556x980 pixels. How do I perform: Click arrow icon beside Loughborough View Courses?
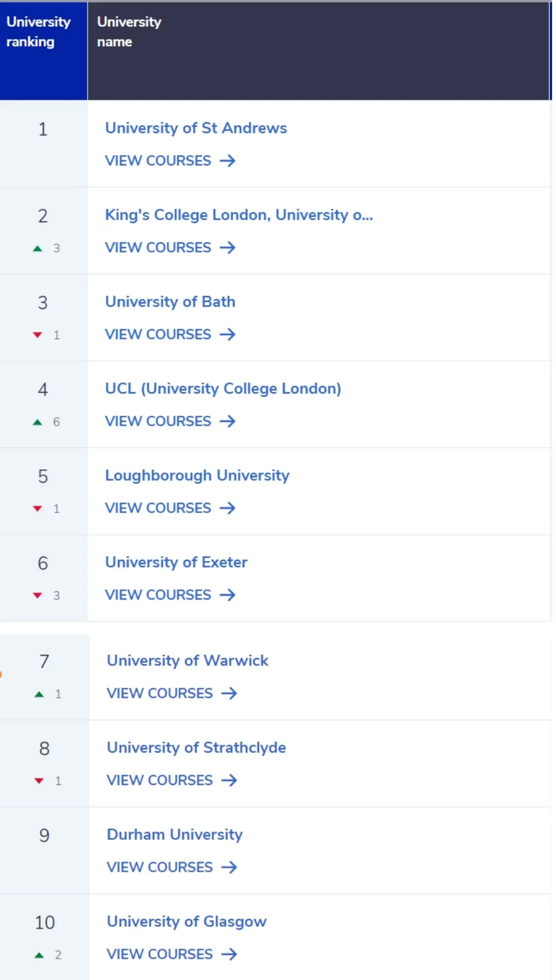click(227, 508)
